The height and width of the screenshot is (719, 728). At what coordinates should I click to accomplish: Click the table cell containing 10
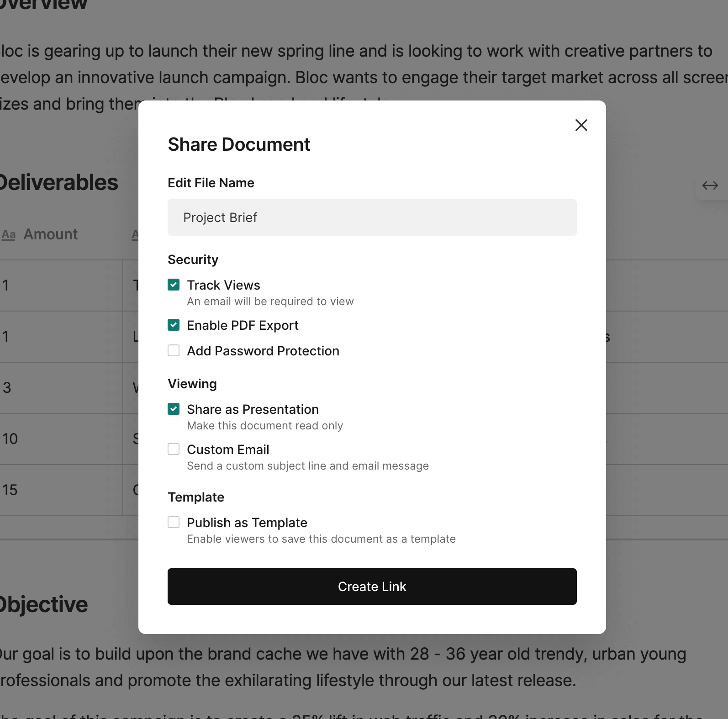(59, 439)
